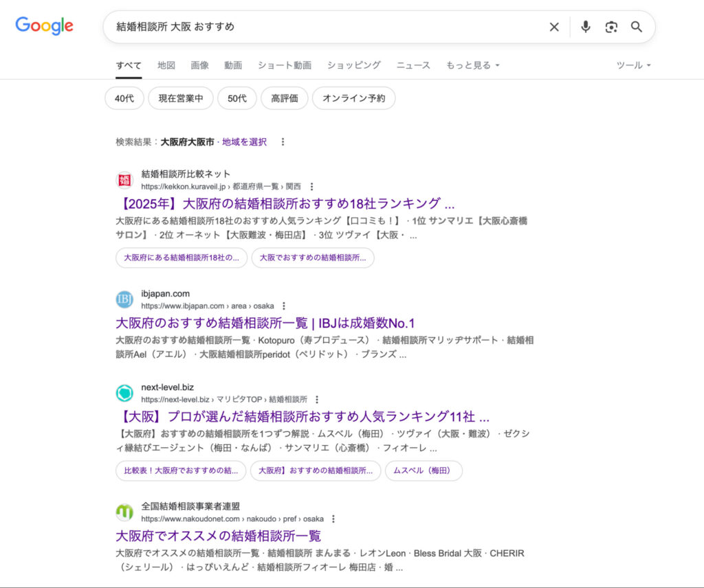This screenshot has width=704, height=588.
Task: Open プロが選んだ結婚相談所おすすめ人気ランキング11社 result
Action: 303,417
